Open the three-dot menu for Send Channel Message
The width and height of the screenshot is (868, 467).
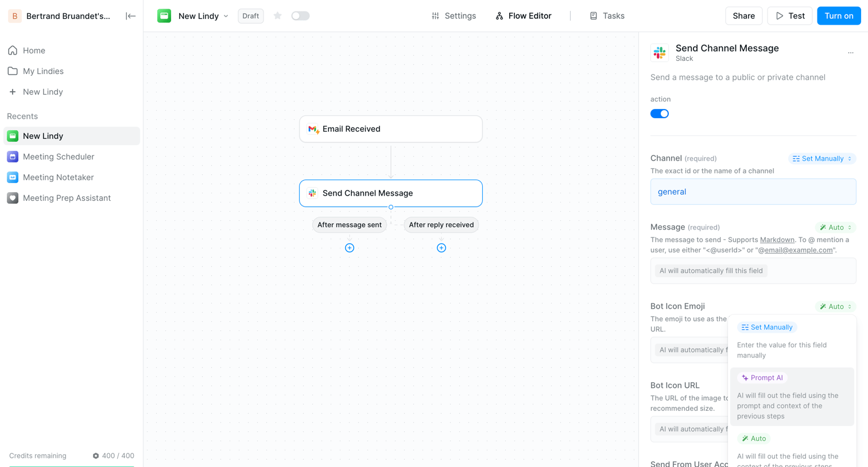click(851, 53)
